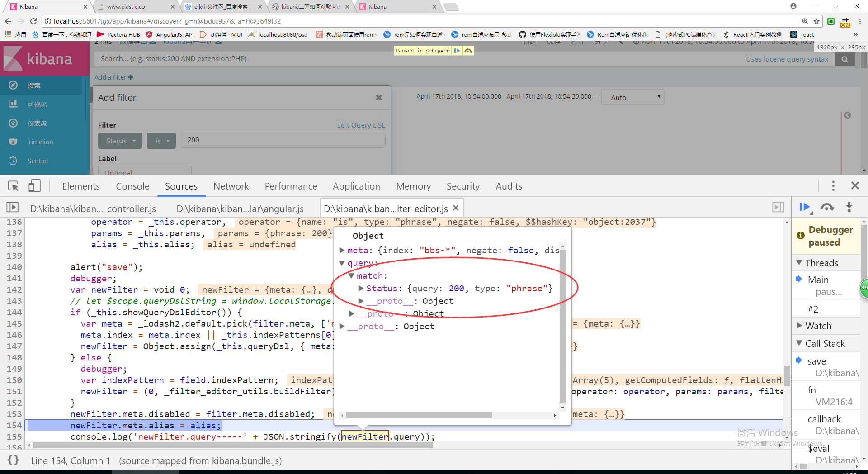This screenshot has height=474, width=868.
Task: Switch to the Application tab
Action: point(356,186)
